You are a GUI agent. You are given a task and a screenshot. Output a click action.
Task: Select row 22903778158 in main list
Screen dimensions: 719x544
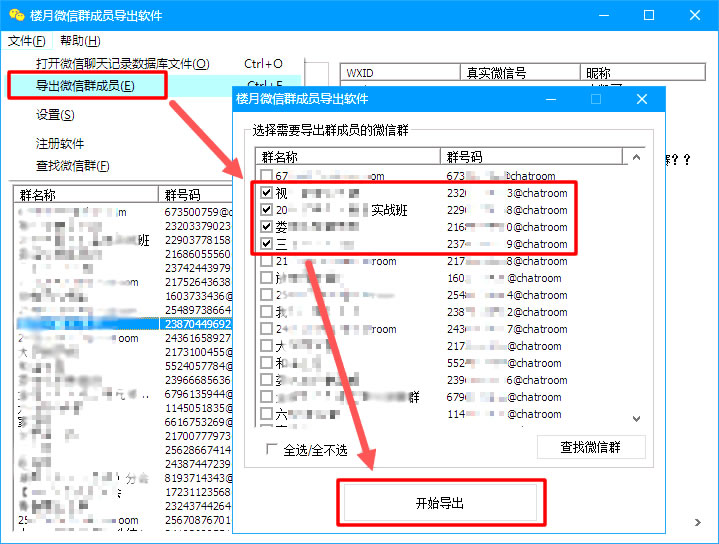pyautogui.click(x=124, y=240)
